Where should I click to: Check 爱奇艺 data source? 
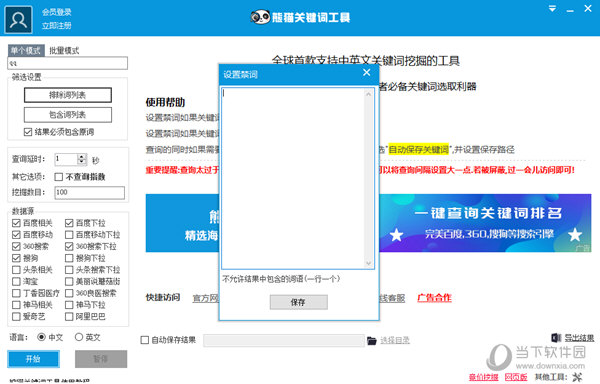coord(16,317)
